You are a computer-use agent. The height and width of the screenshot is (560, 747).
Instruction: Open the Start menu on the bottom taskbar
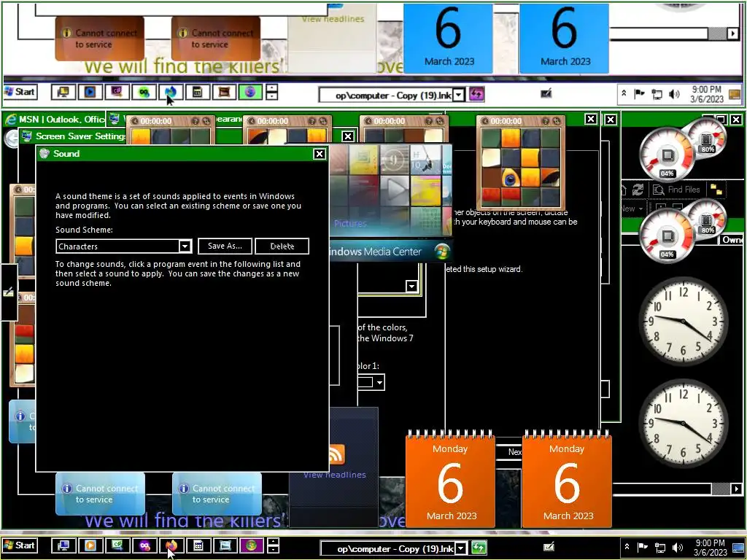click(x=20, y=545)
